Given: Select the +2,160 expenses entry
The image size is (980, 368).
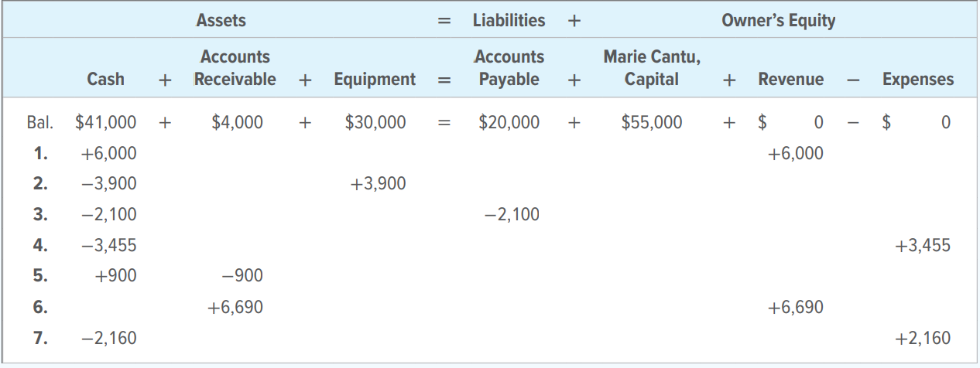Looking at the screenshot, I should click(x=923, y=339).
